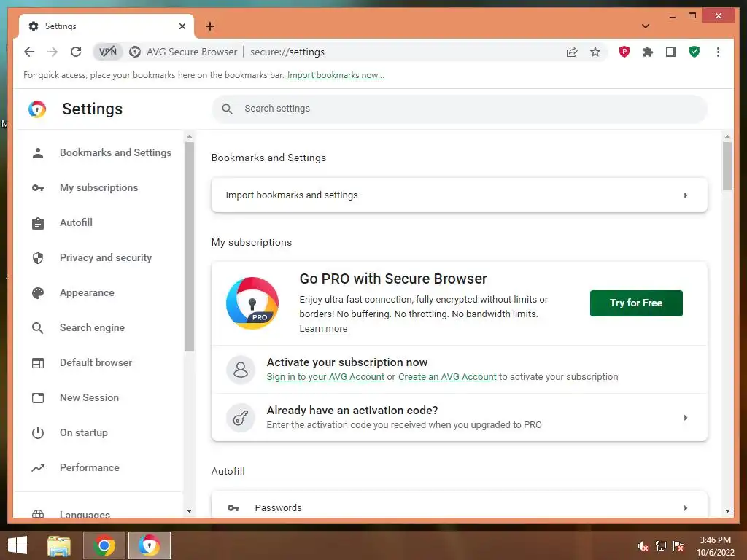Click the person icon beside Bookmarks and Settings
747x560 pixels.
(38, 153)
